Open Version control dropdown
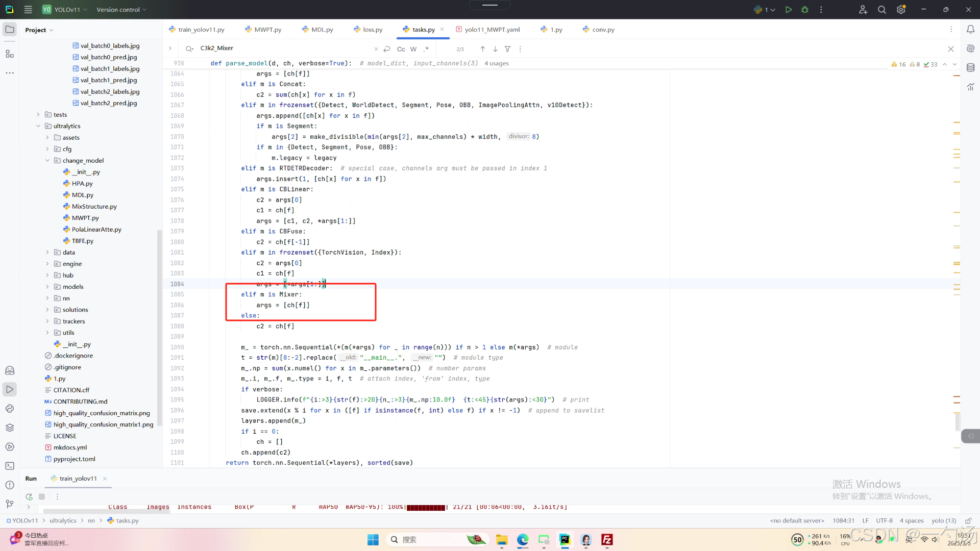Viewport: 980px width, 551px height. click(x=121, y=10)
